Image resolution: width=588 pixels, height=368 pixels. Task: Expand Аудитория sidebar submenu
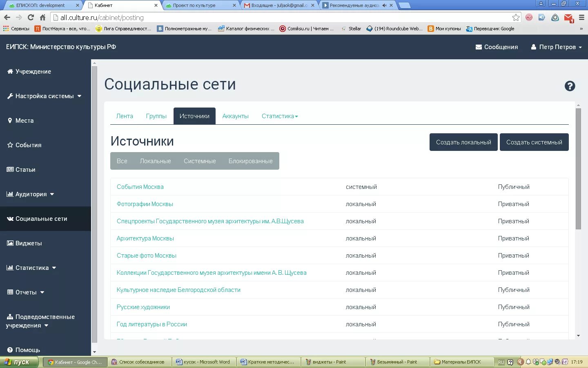31,194
